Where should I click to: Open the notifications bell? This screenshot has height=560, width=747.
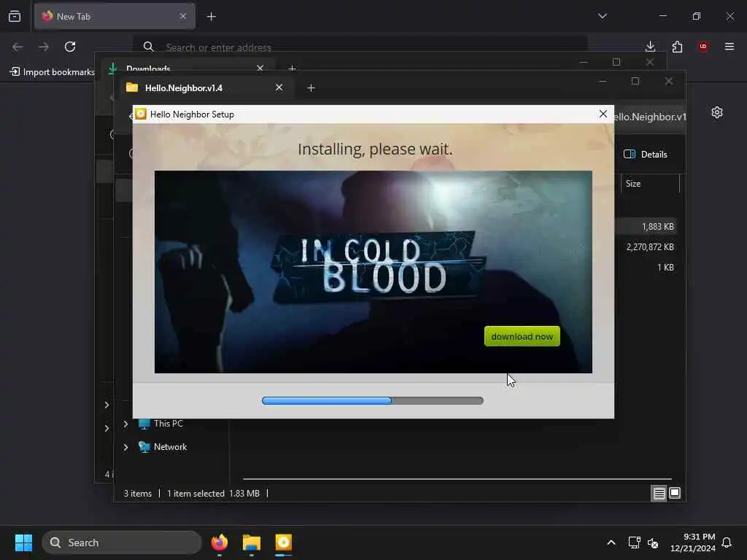pos(727,542)
